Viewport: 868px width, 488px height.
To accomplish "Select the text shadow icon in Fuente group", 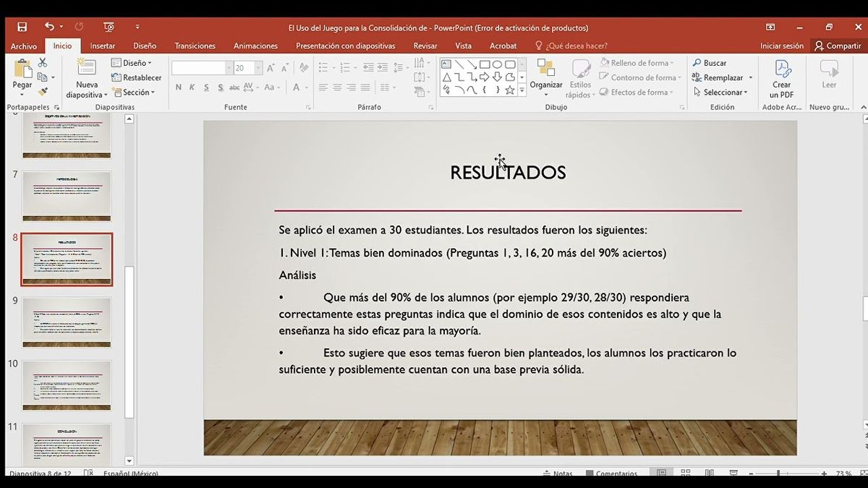I will (x=221, y=87).
